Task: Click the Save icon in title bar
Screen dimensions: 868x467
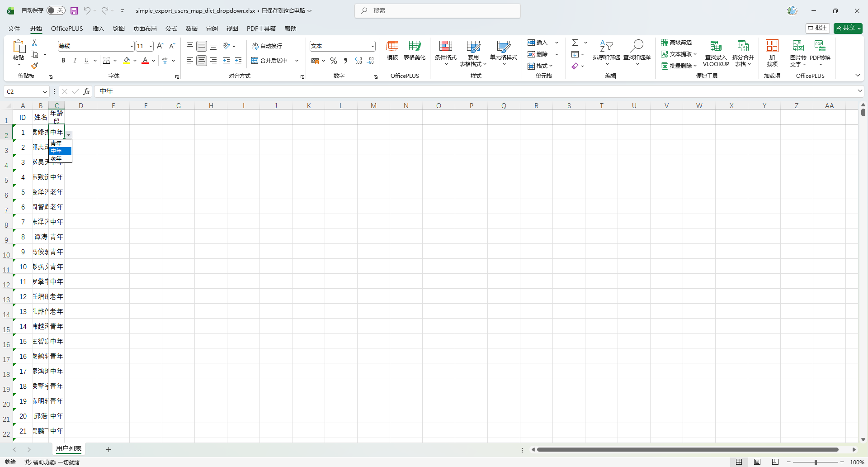Action: pos(74,10)
